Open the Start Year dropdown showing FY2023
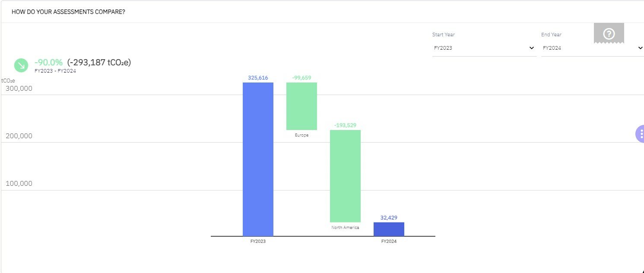The width and height of the screenshot is (644, 273). tap(484, 48)
